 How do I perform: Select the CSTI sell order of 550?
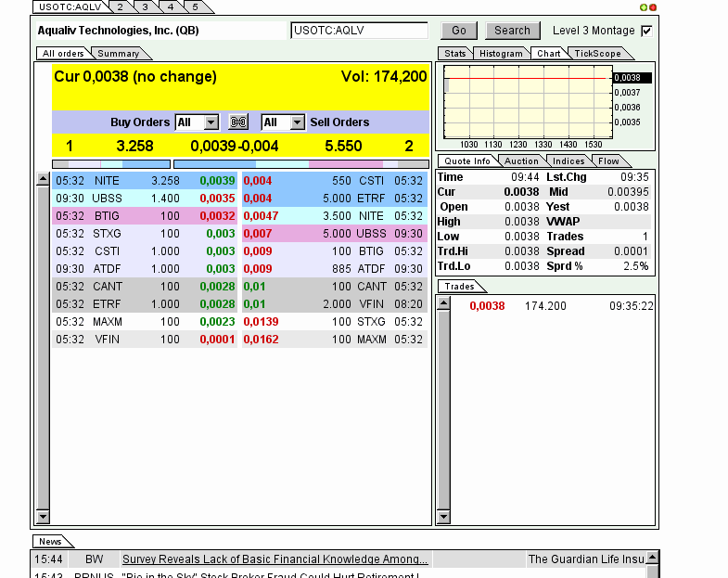pyautogui.click(x=334, y=181)
